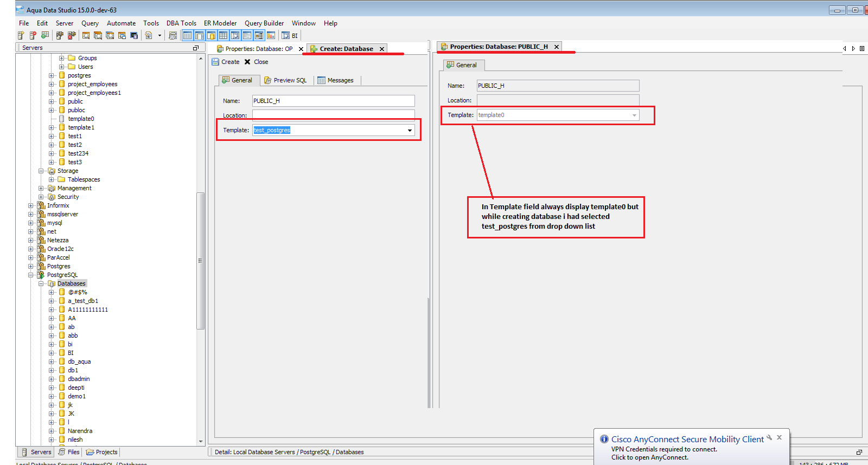
Task: Expand the Security tree node
Action: click(41, 197)
